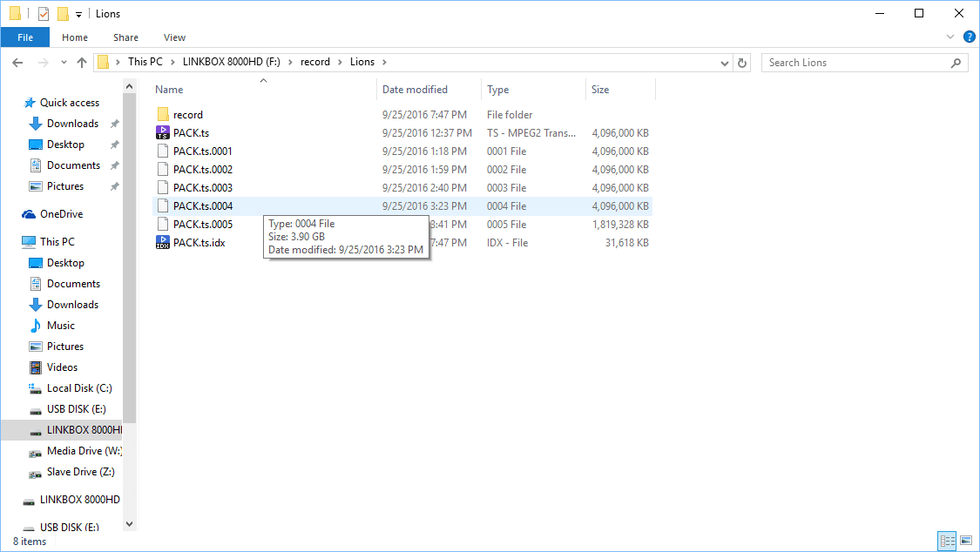
Task: Click the PACK.ts.idx index file icon
Action: [162, 243]
